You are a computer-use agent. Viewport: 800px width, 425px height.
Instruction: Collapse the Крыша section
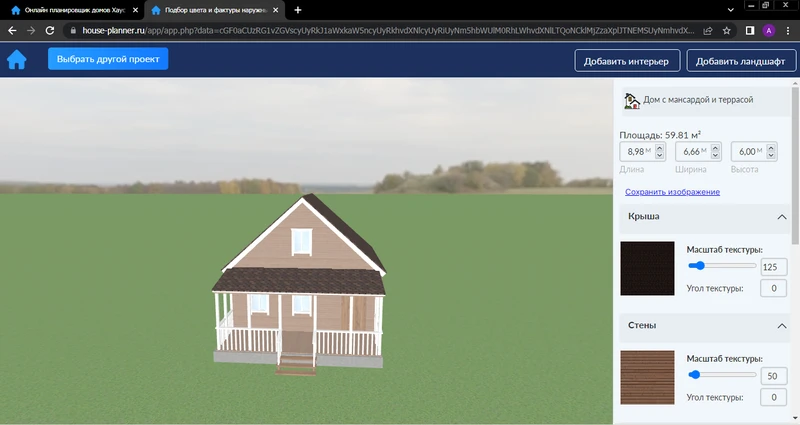tap(781, 216)
